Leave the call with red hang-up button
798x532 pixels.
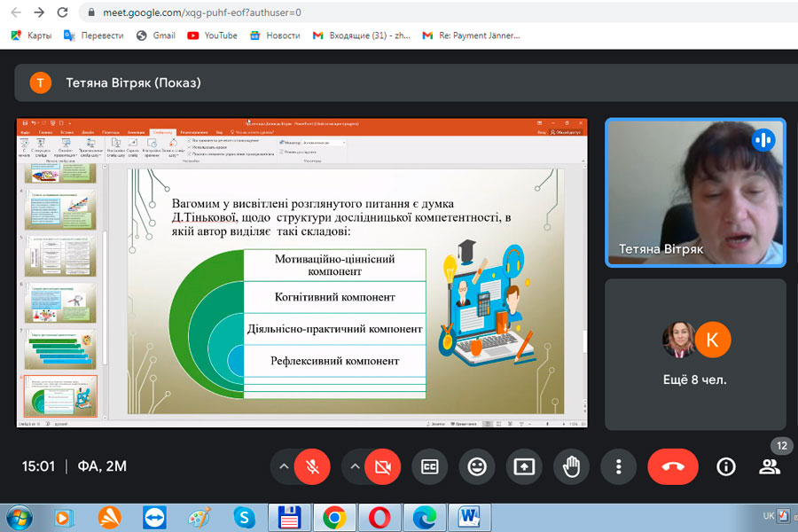click(673, 466)
